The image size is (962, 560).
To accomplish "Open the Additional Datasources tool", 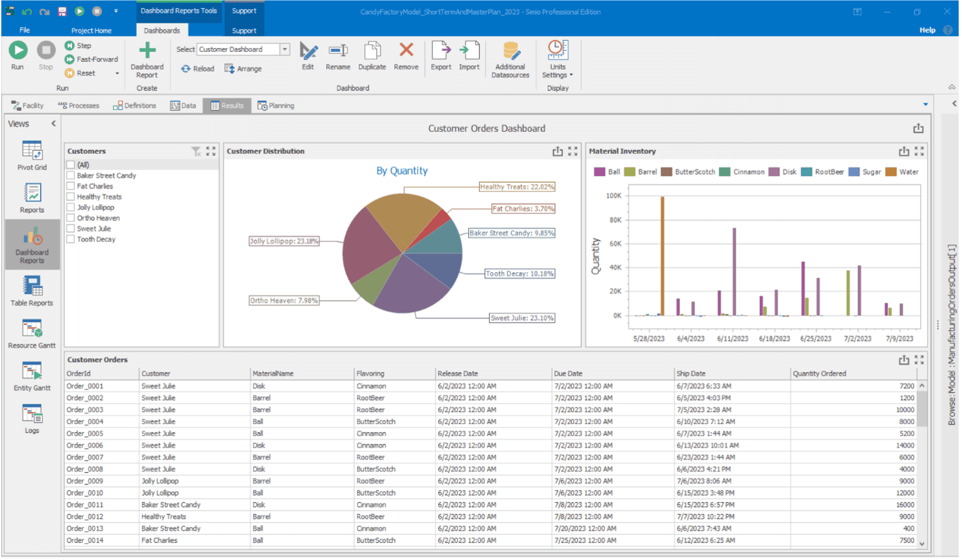I will pos(510,59).
